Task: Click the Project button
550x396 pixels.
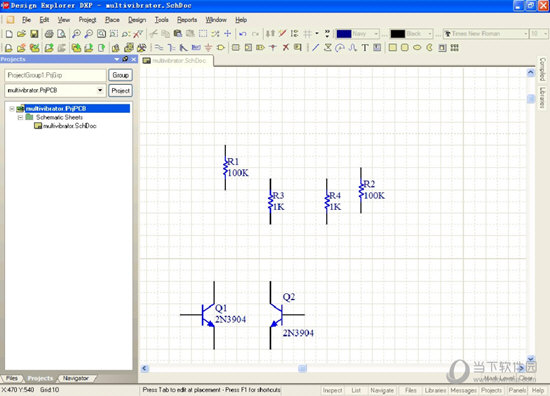Action: 120,91
